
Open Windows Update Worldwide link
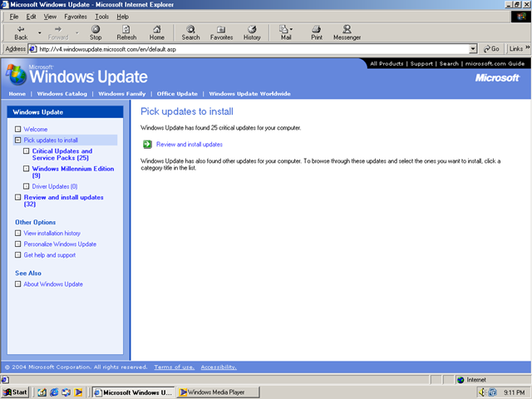[x=249, y=94]
